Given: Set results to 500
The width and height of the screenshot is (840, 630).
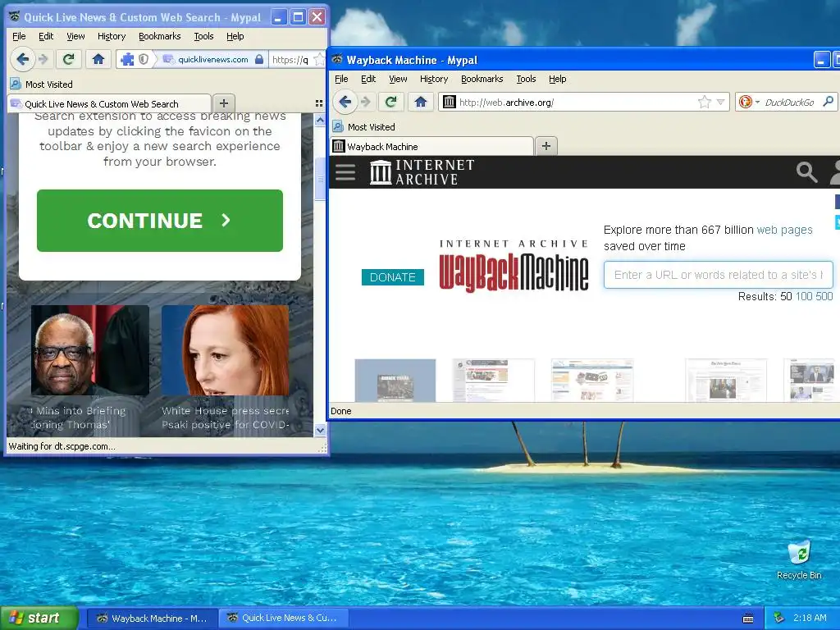Looking at the screenshot, I should (824, 296).
